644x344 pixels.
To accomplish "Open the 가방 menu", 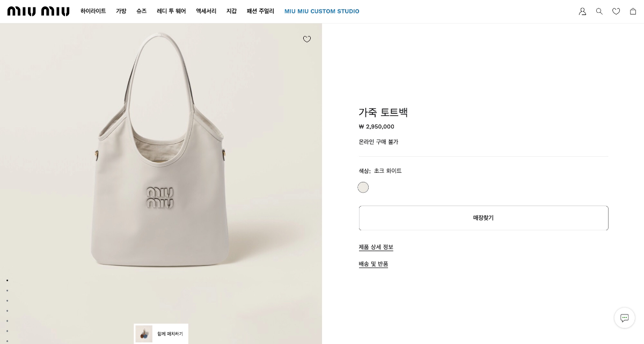I will coord(121,11).
